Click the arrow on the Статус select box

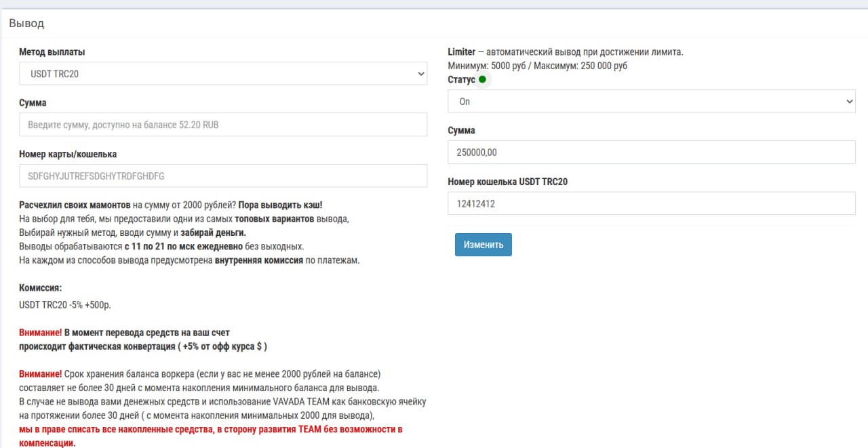point(850,102)
